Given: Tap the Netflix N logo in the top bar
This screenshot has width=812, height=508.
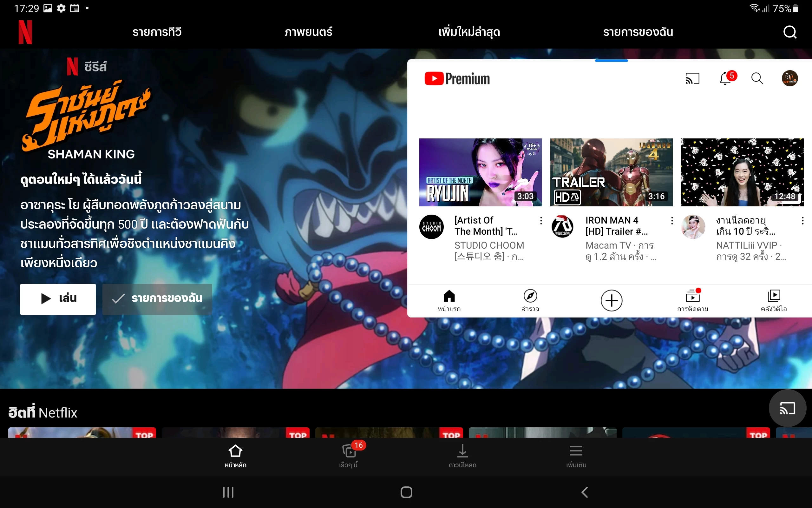Looking at the screenshot, I should point(25,32).
